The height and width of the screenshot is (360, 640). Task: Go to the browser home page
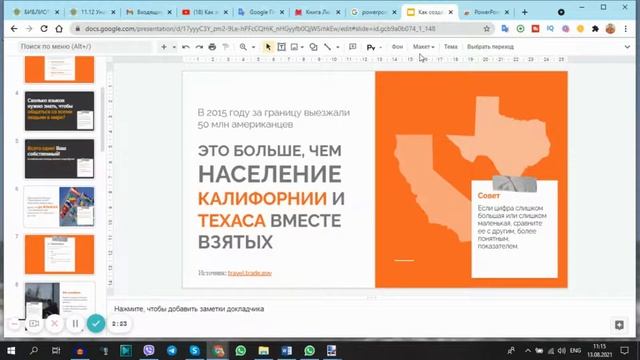coord(59,29)
